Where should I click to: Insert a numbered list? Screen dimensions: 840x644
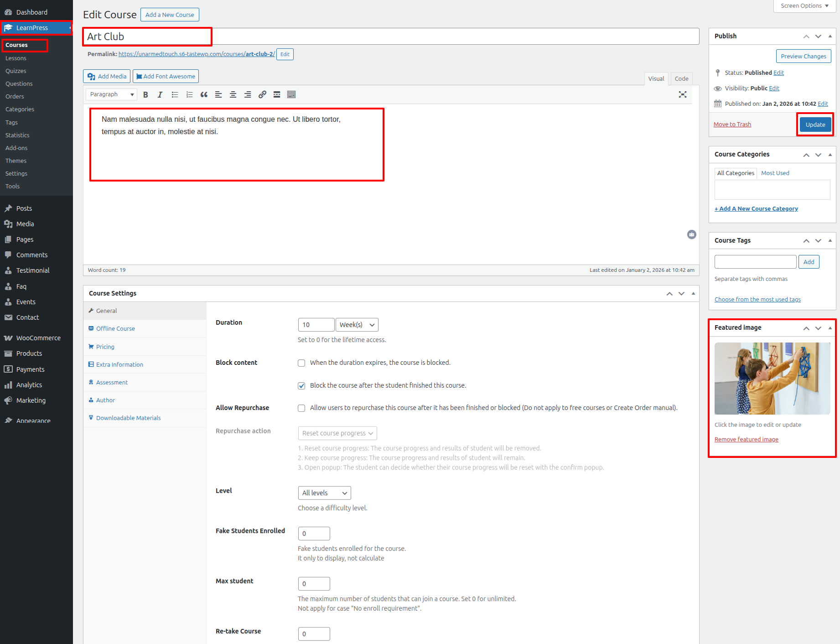[x=189, y=94]
